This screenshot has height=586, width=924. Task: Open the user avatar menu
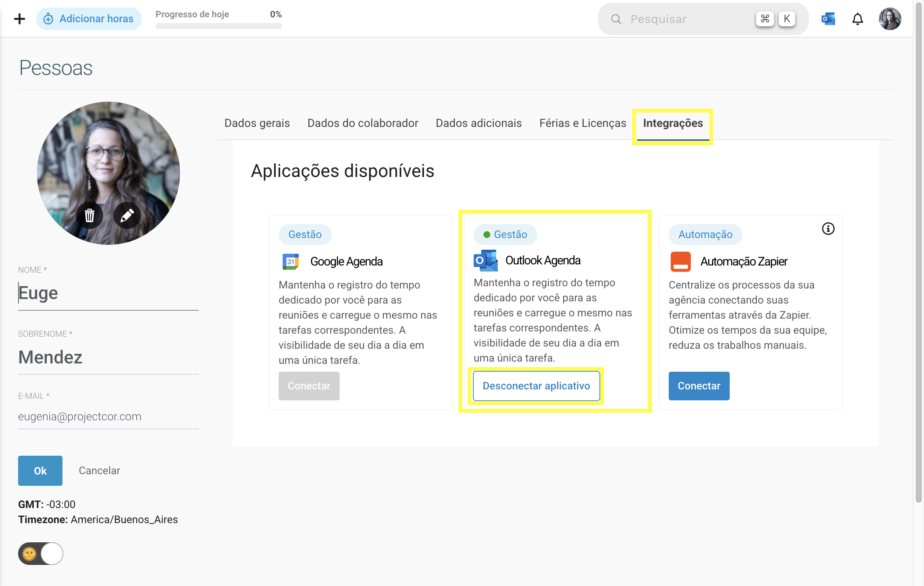(x=889, y=18)
